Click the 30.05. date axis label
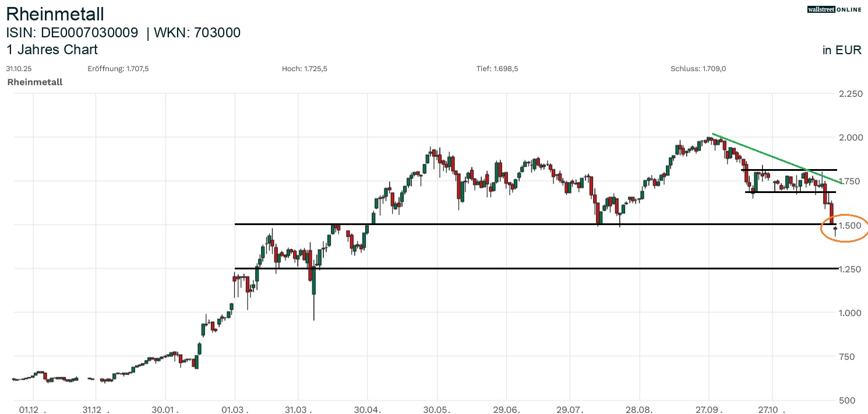This screenshot has width=868, height=414. point(438,409)
